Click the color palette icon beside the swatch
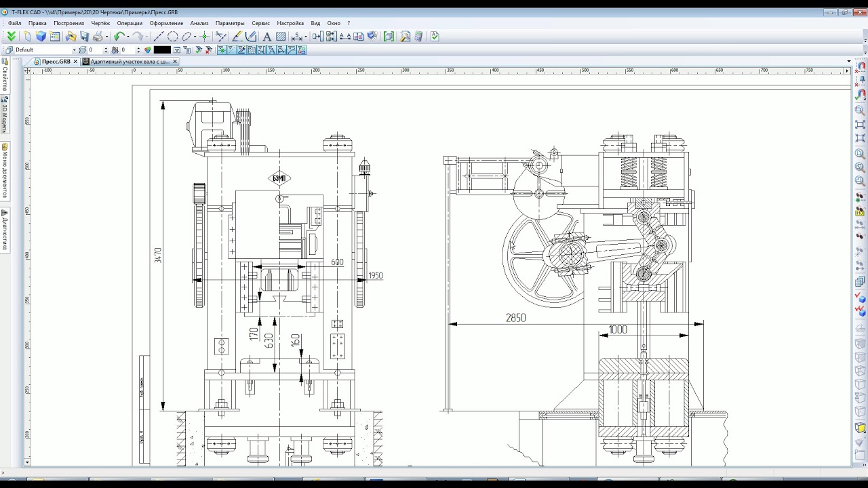The image size is (868, 488). (x=148, y=49)
